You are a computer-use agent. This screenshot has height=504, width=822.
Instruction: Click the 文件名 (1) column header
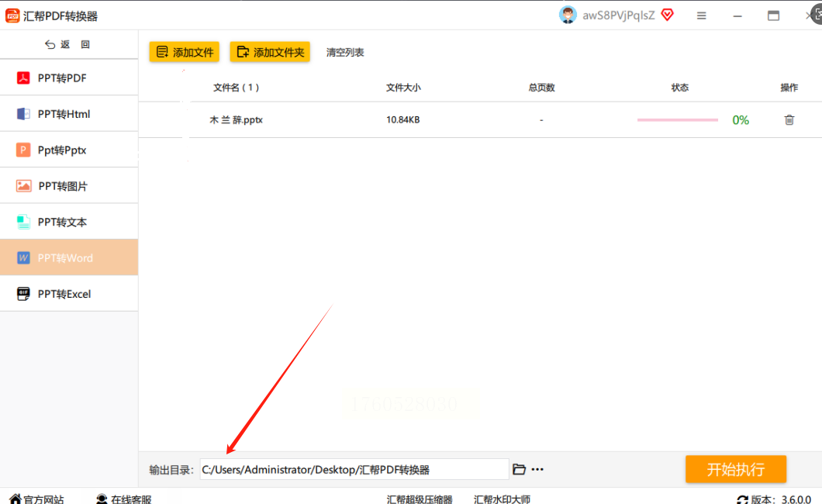pos(236,88)
